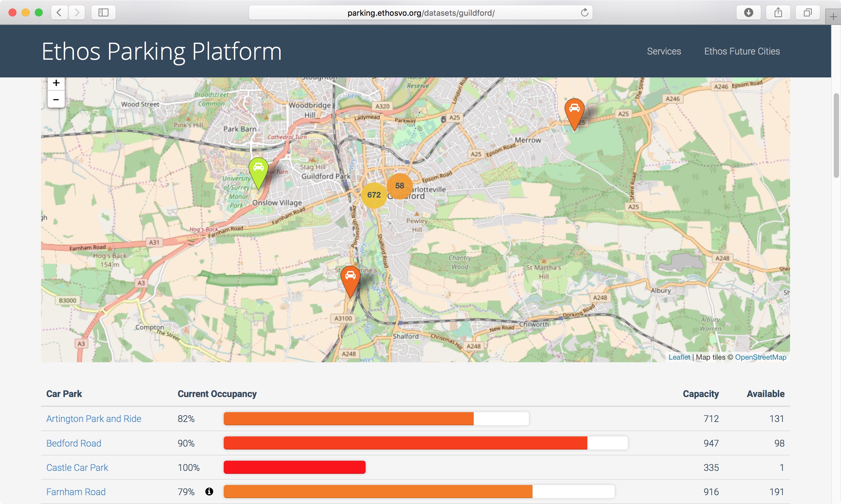Image resolution: width=841 pixels, height=504 pixels.
Task: Open the Services menu item
Action: click(x=664, y=51)
